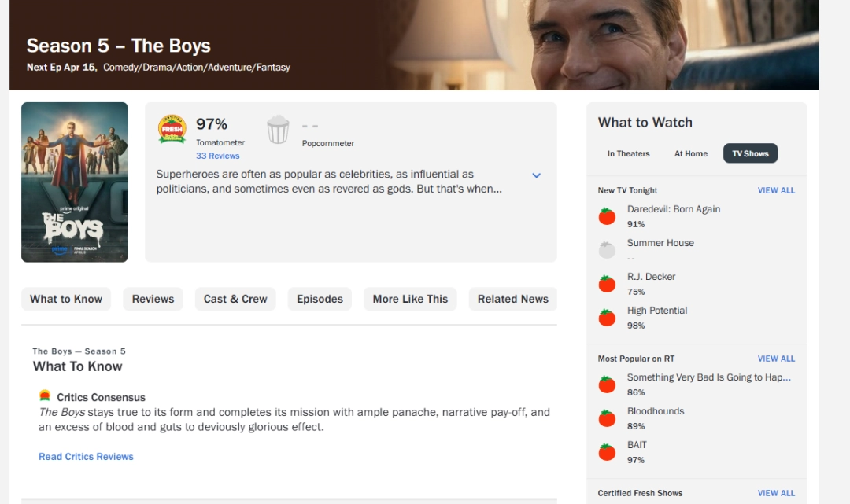Expand the show synopsis with chevron
Image resolution: width=850 pixels, height=504 pixels.
pyautogui.click(x=536, y=175)
